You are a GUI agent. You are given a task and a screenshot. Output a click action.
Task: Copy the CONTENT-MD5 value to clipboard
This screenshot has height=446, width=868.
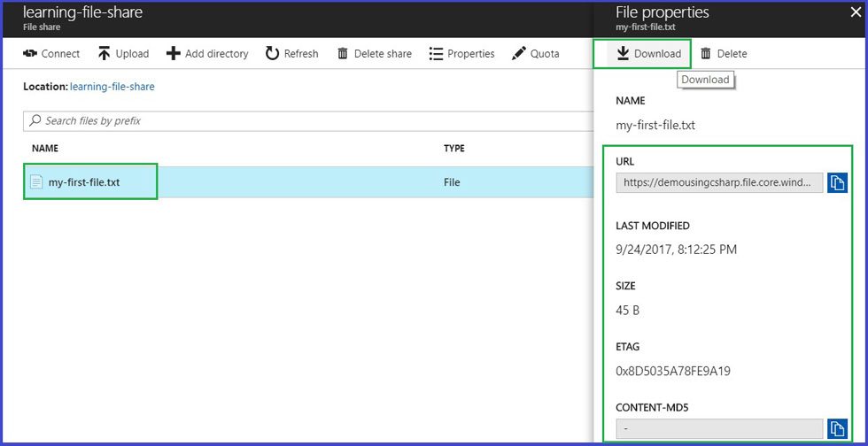pos(837,429)
